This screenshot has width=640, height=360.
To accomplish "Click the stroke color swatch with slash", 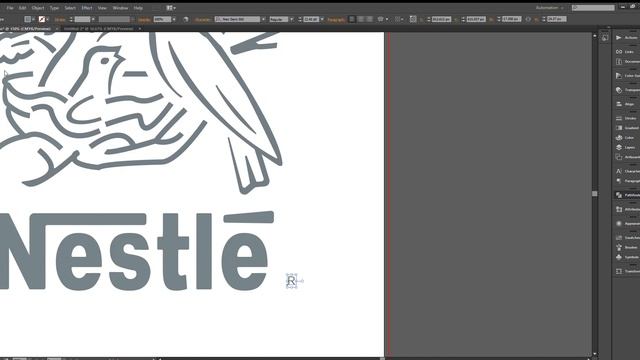I will (x=42, y=19).
